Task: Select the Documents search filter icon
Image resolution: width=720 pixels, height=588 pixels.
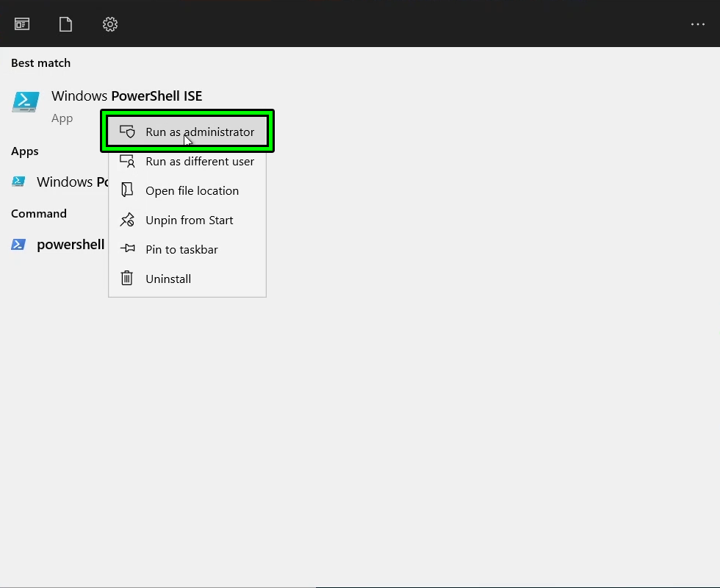Action: point(65,24)
